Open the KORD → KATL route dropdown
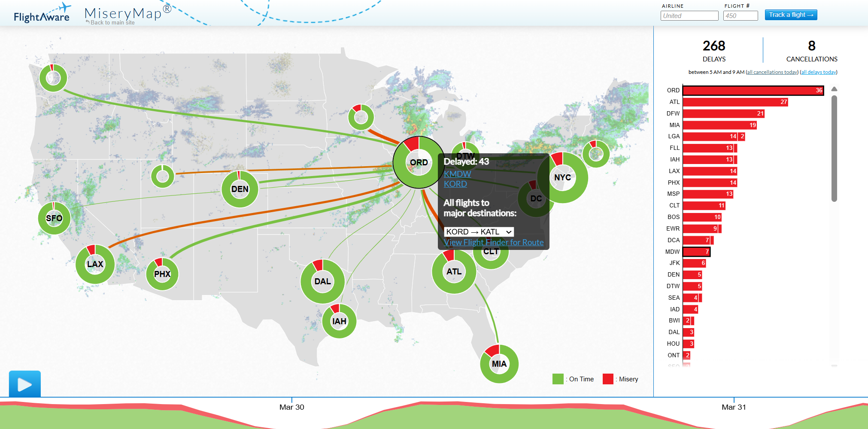This screenshot has height=429, width=868. tap(479, 232)
